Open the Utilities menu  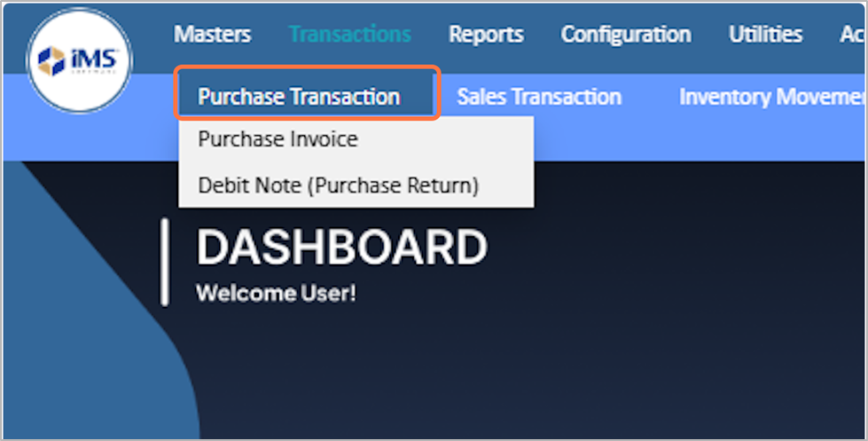coord(765,35)
